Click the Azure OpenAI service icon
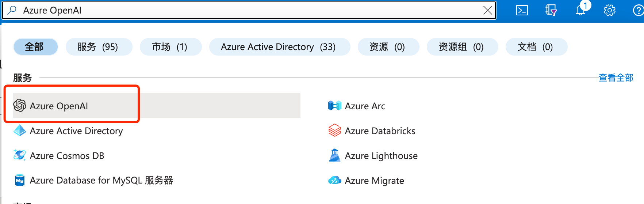 (20, 106)
